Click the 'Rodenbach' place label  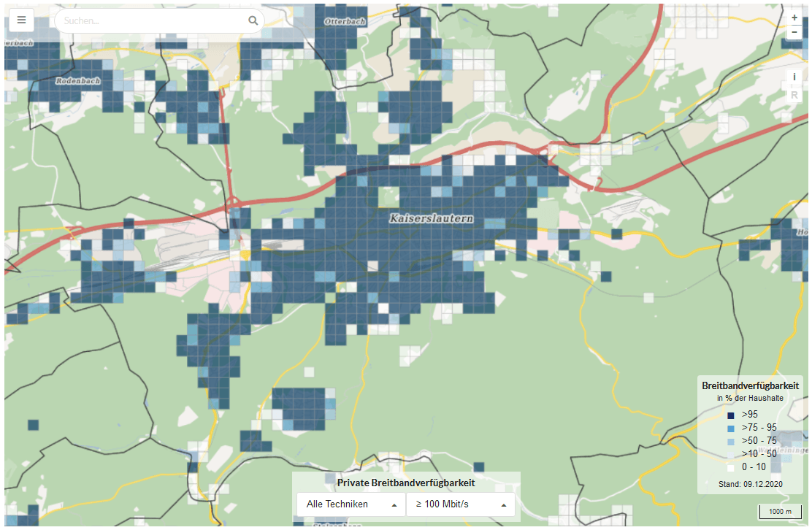point(77,81)
